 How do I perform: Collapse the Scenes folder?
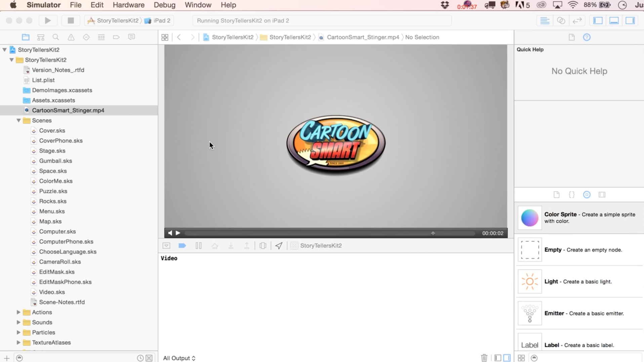click(19, 120)
